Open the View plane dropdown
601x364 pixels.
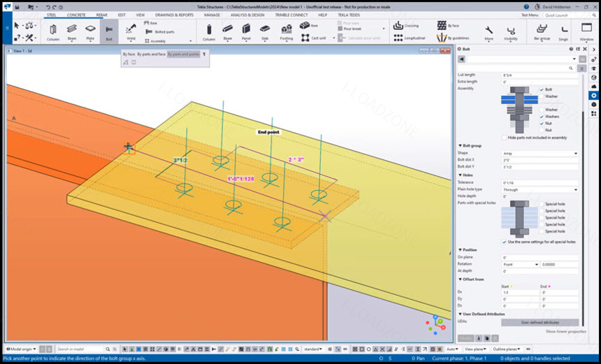(x=475, y=349)
